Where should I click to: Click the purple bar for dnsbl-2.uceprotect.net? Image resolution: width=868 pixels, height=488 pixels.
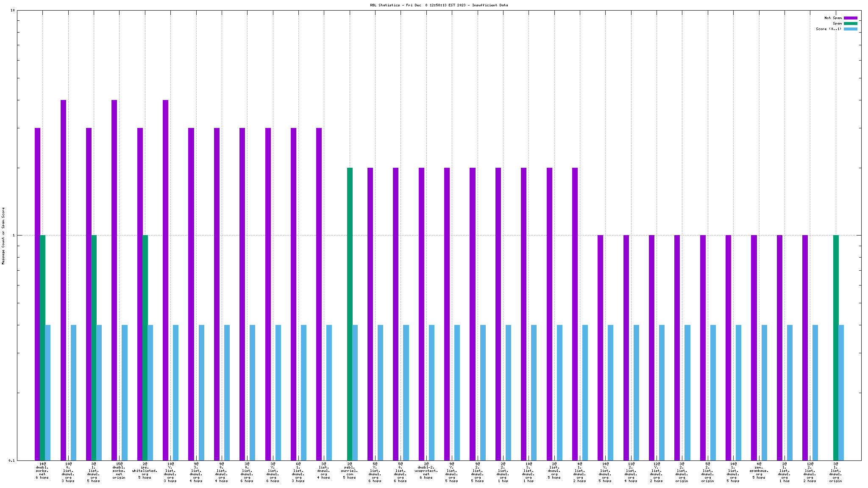(x=421, y=313)
